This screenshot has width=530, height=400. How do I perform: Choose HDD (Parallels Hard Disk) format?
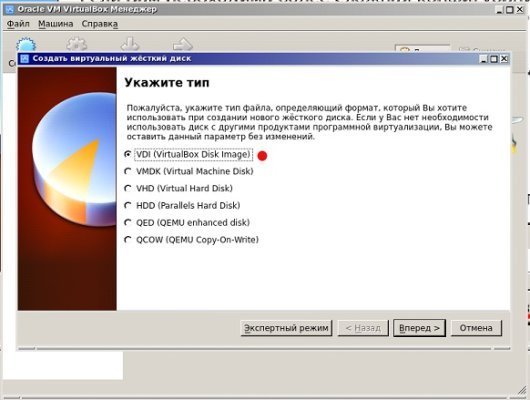pos(128,205)
